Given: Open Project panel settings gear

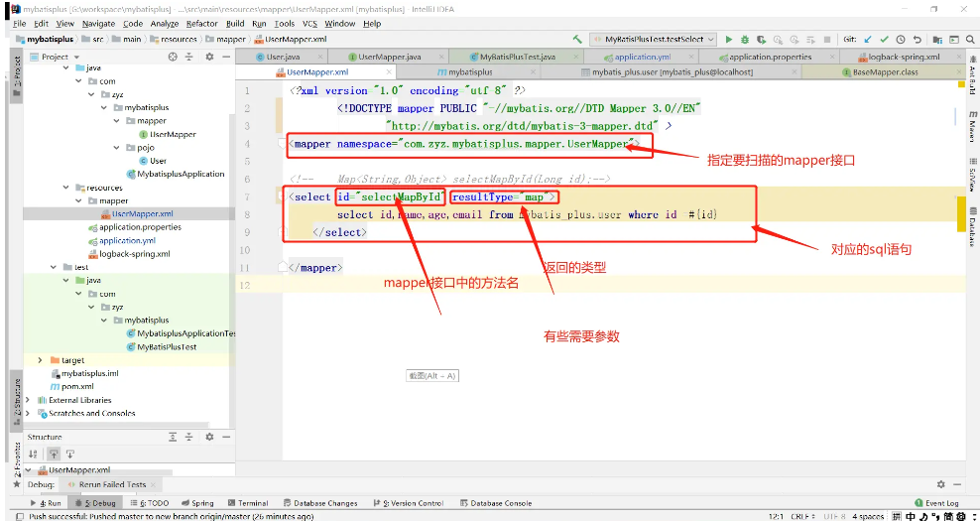Looking at the screenshot, I should 210,57.
